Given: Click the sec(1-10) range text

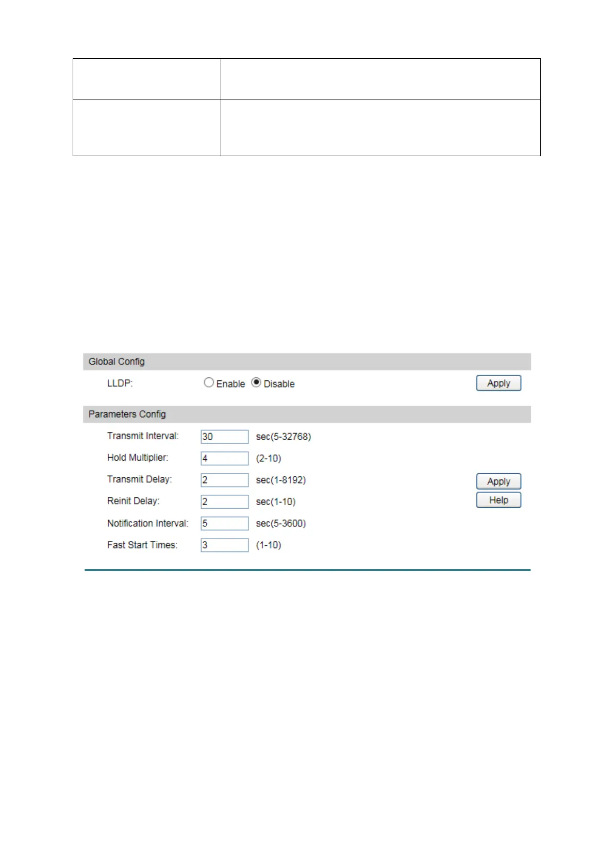Looking at the screenshot, I should click(x=276, y=502).
